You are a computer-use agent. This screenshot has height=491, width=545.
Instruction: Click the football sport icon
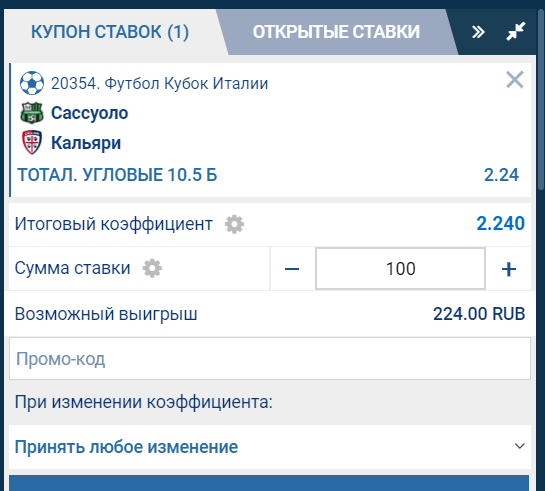point(32,83)
